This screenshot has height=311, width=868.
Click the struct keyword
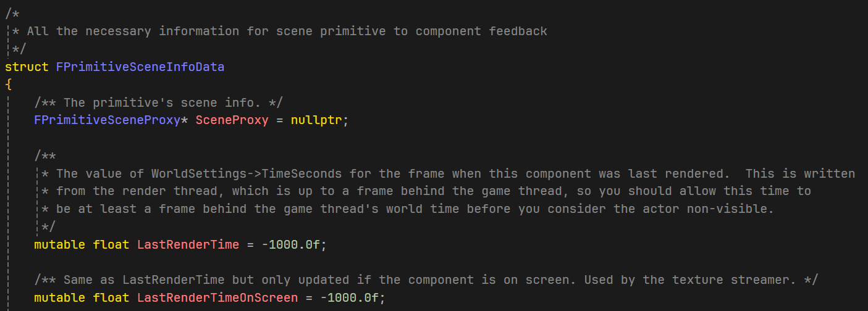coord(27,67)
